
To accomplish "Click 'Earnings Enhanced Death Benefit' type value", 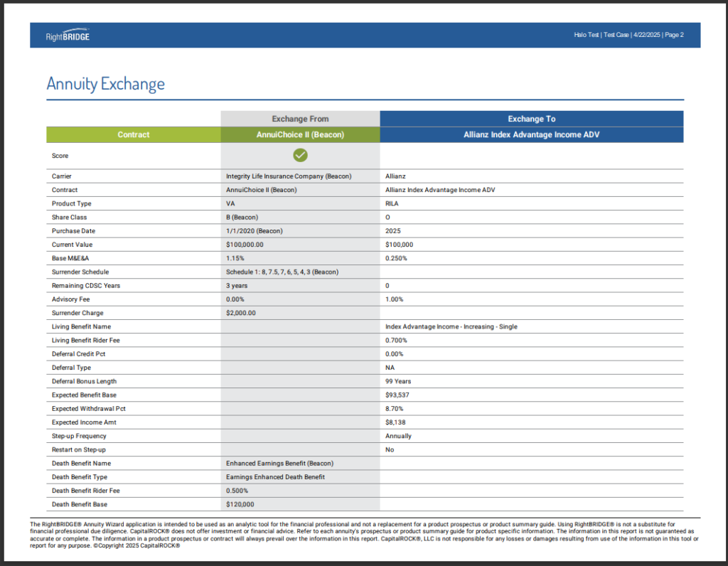I will coord(275,477).
